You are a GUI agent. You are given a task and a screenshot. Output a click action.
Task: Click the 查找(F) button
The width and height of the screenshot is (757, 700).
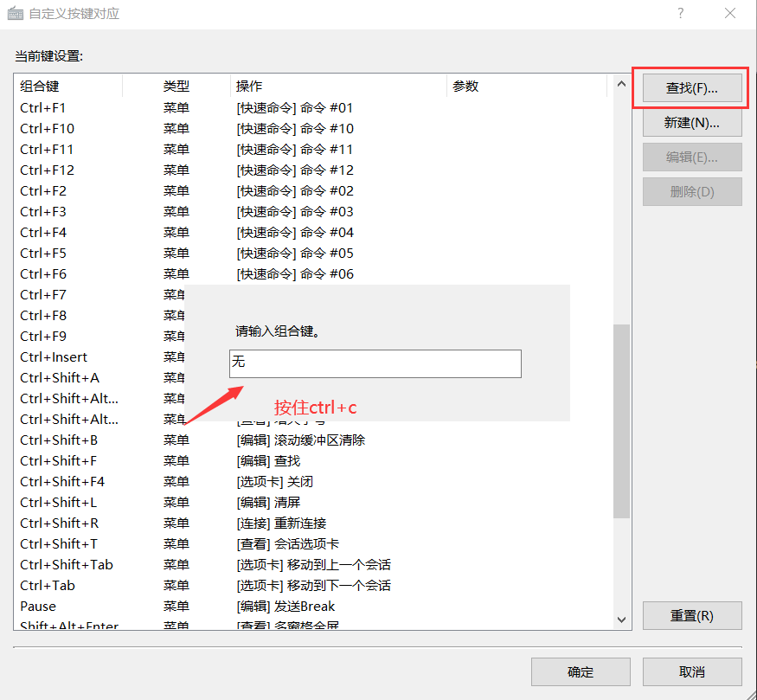692,87
